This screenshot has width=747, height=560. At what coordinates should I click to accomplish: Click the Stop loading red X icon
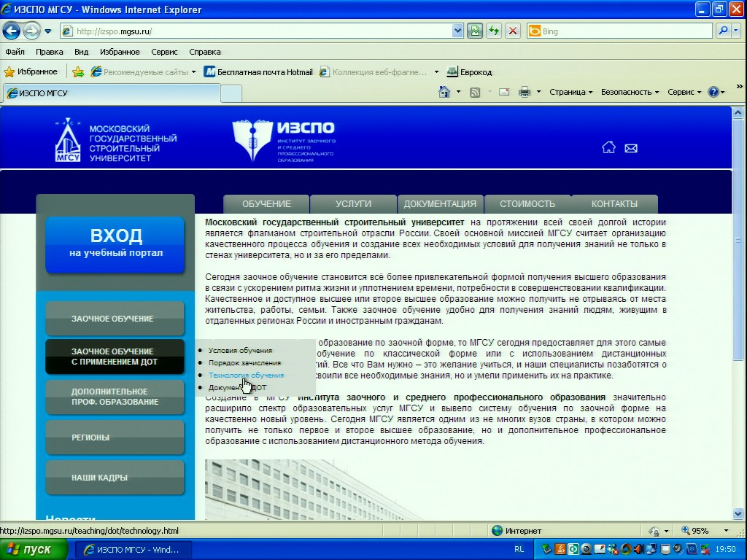tap(513, 31)
